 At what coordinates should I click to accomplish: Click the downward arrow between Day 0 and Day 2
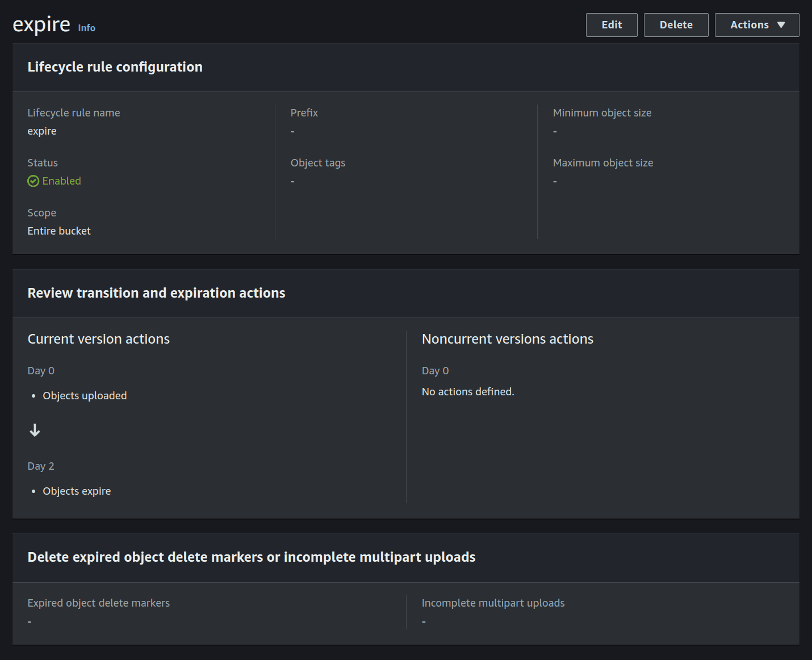click(35, 431)
